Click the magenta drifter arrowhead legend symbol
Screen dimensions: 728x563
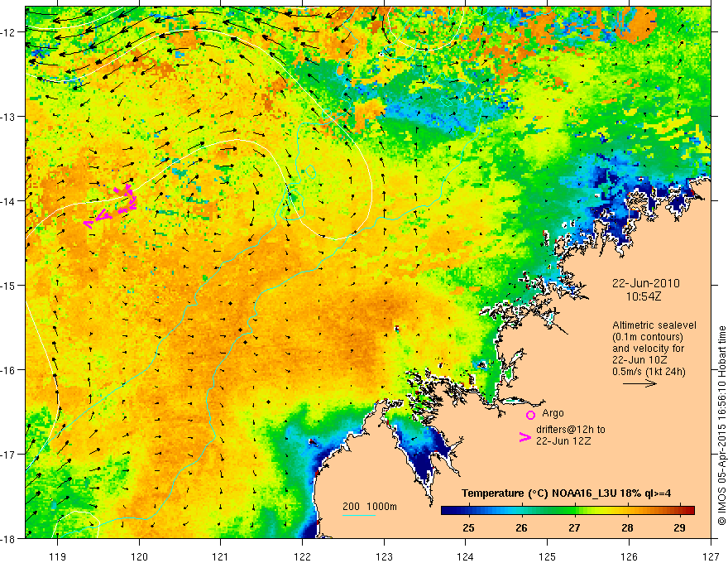(x=525, y=437)
